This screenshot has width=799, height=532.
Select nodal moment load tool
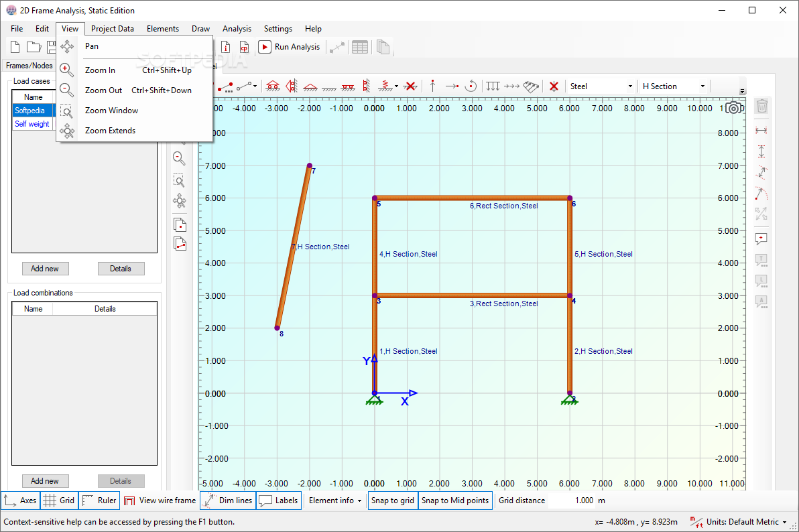[471, 86]
